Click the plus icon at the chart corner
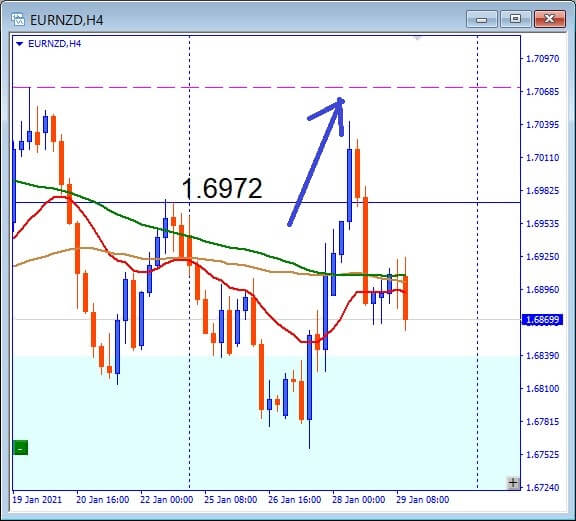This screenshot has width=576, height=521. pos(513,482)
